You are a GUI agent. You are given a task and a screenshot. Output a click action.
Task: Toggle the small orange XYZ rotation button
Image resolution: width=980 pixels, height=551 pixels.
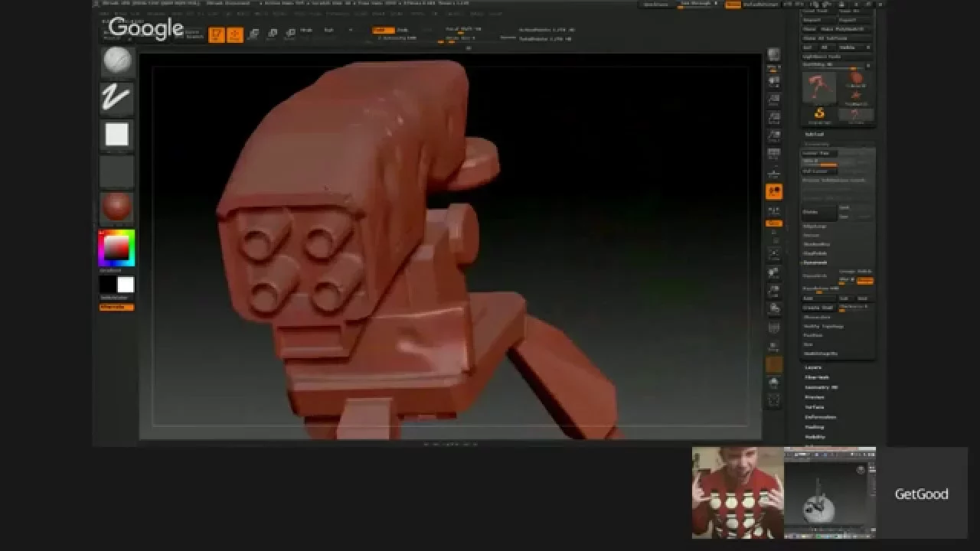click(x=774, y=223)
